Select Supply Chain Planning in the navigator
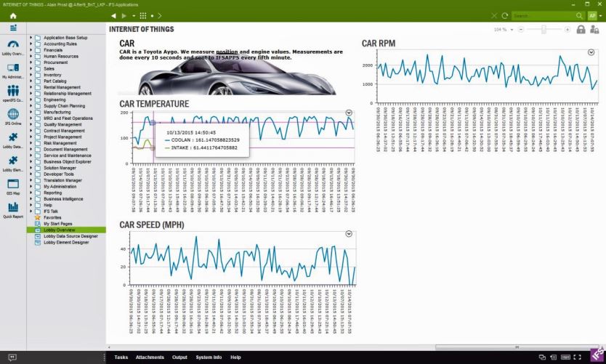 coord(64,106)
